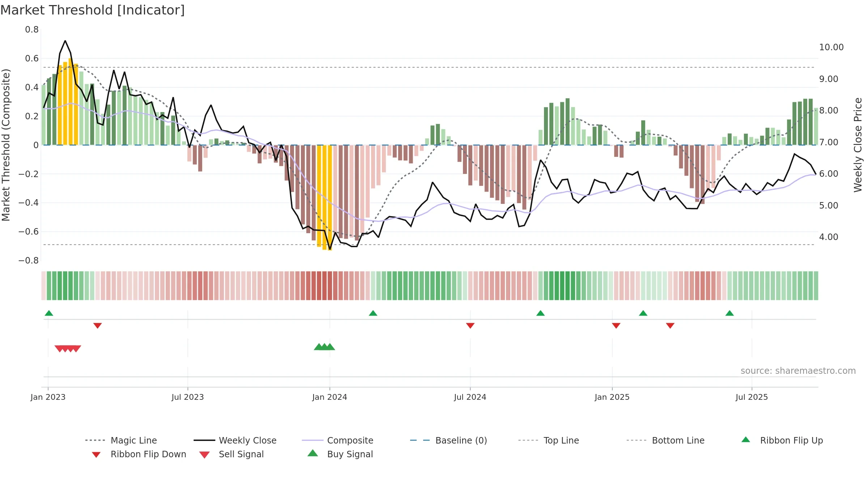Click the Jul 2025 x-axis label
Image resolution: width=868 pixels, height=488 pixels.
[x=752, y=397]
